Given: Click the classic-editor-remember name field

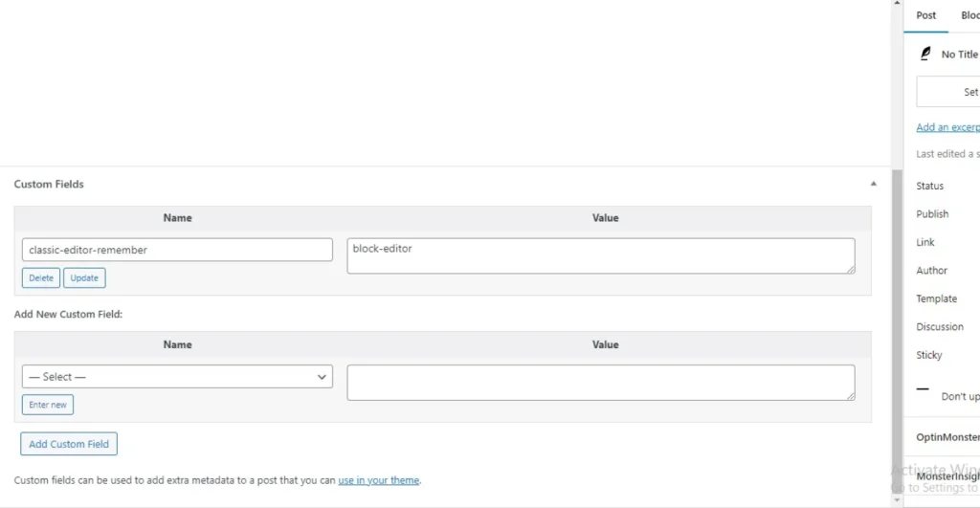Looking at the screenshot, I should (x=177, y=250).
